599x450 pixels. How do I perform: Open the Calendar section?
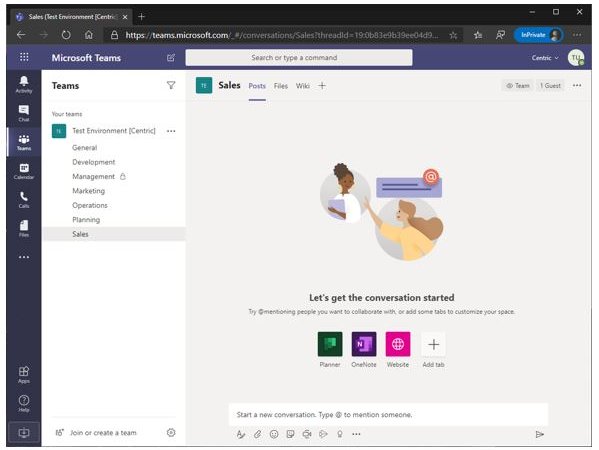click(24, 171)
